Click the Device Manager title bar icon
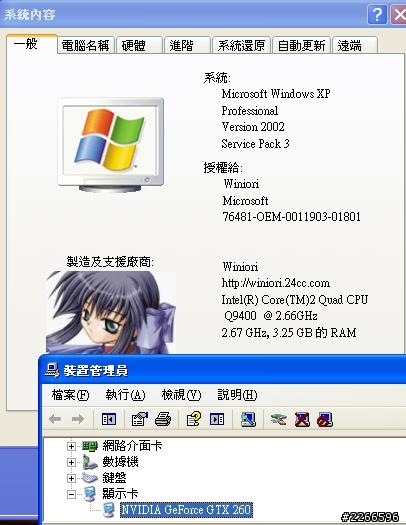 tap(52, 370)
